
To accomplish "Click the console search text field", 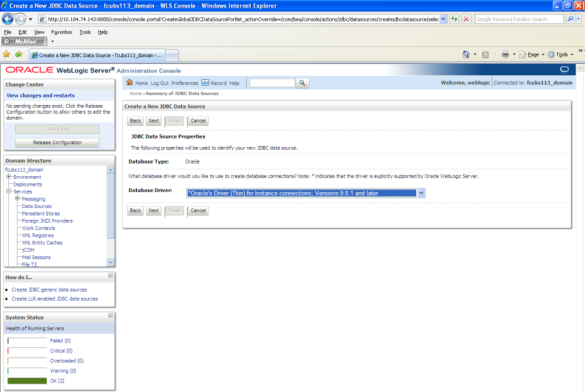I will (x=272, y=82).
